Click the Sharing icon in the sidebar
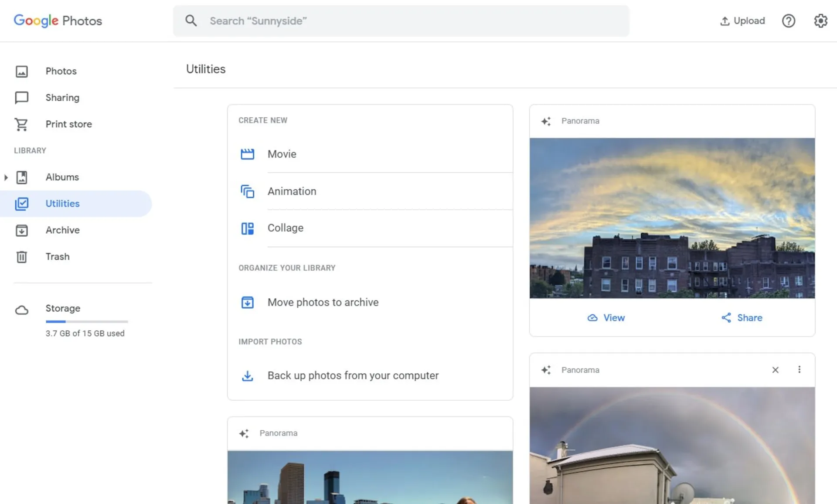The image size is (837, 504). coord(22,98)
